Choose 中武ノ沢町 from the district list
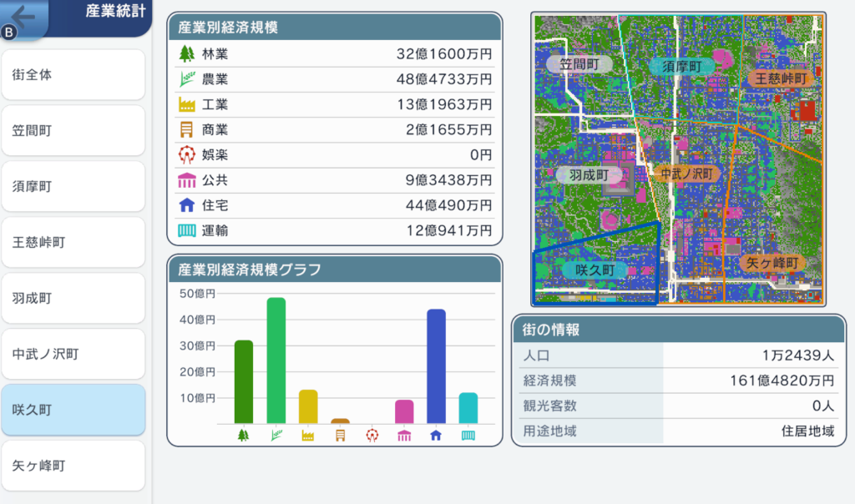The height and width of the screenshot is (504, 855). point(73,354)
